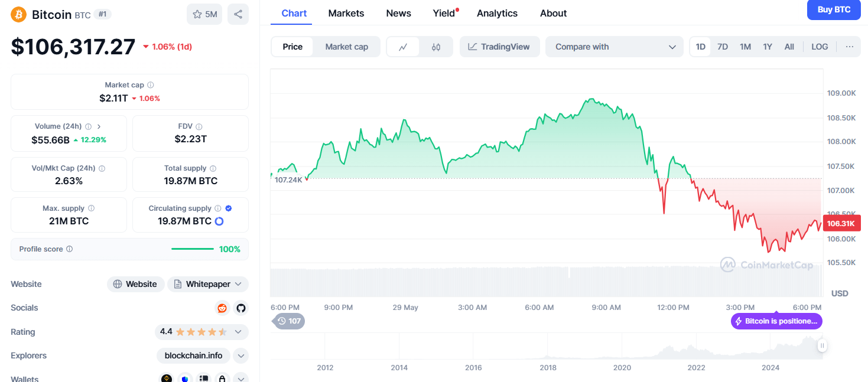The height and width of the screenshot is (382, 868).
Task: Show the Market cap chart
Action: [x=347, y=47]
